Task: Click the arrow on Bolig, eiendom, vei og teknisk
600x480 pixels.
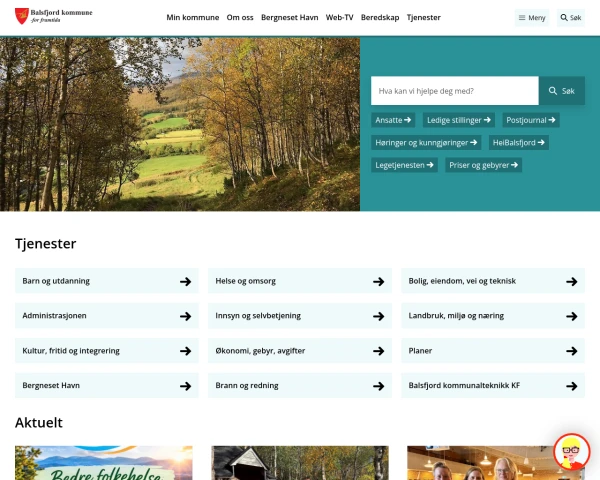Action: click(x=572, y=282)
